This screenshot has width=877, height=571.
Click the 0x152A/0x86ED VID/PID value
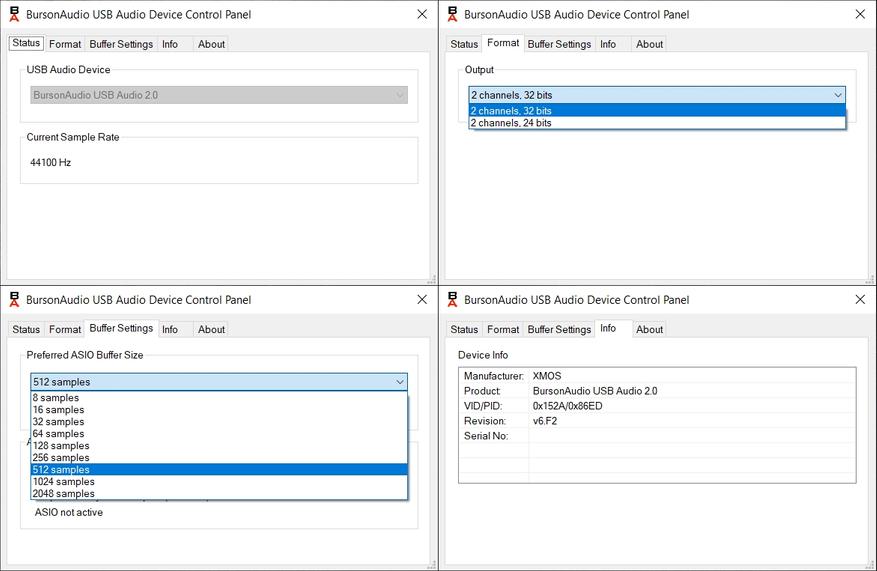pos(567,406)
